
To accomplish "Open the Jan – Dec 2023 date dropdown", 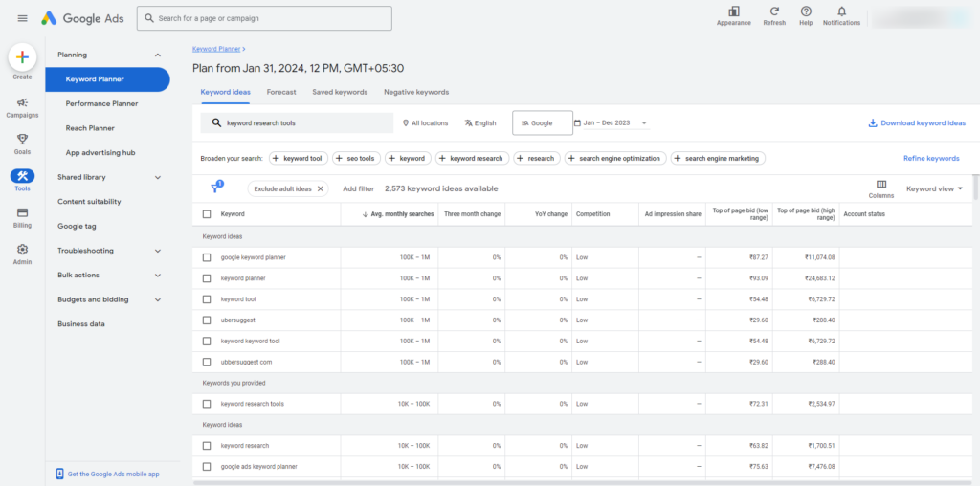I will [x=612, y=123].
